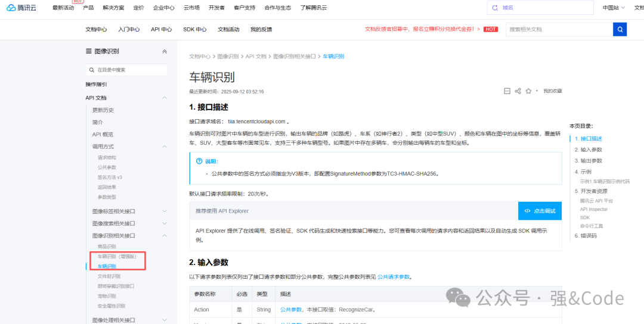Open 简介 in the sidebar
The width and height of the screenshot is (644, 324).
click(98, 122)
